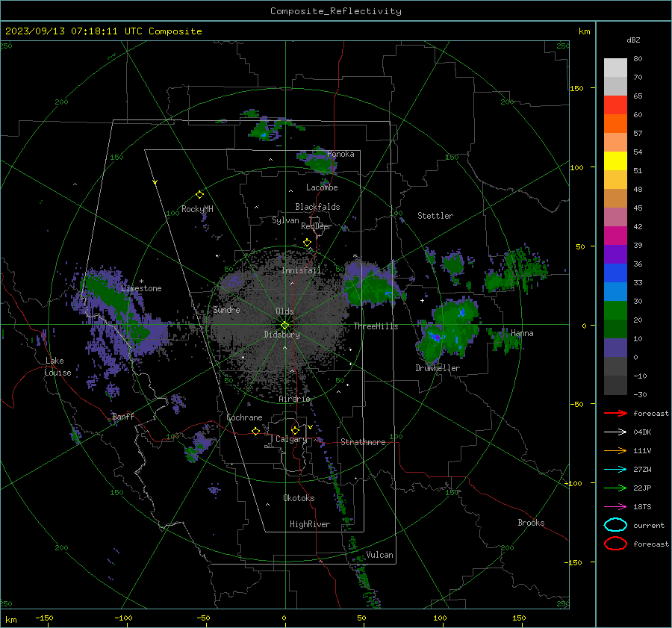Click the Sundre city label
This screenshot has height=628, width=672.
pyautogui.click(x=226, y=310)
